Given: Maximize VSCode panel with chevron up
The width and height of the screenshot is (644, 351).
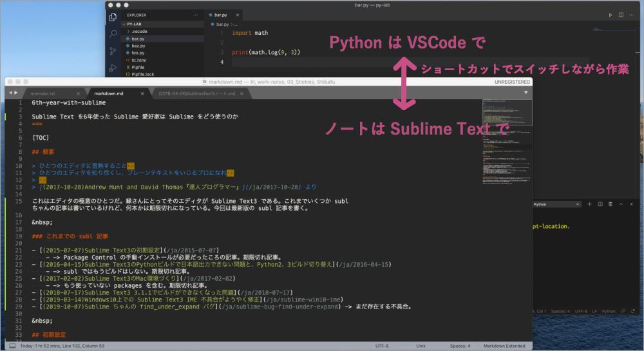Looking at the screenshot, I should pyautogui.click(x=621, y=204).
